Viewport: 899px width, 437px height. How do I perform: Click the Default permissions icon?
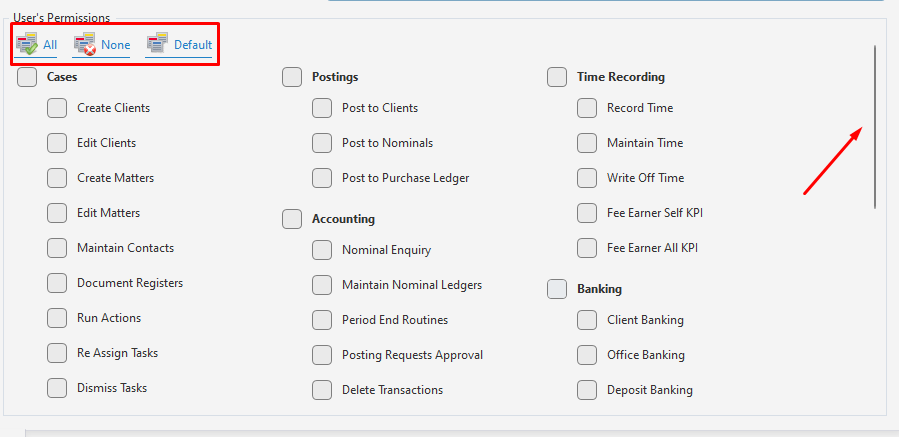(x=157, y=44)
